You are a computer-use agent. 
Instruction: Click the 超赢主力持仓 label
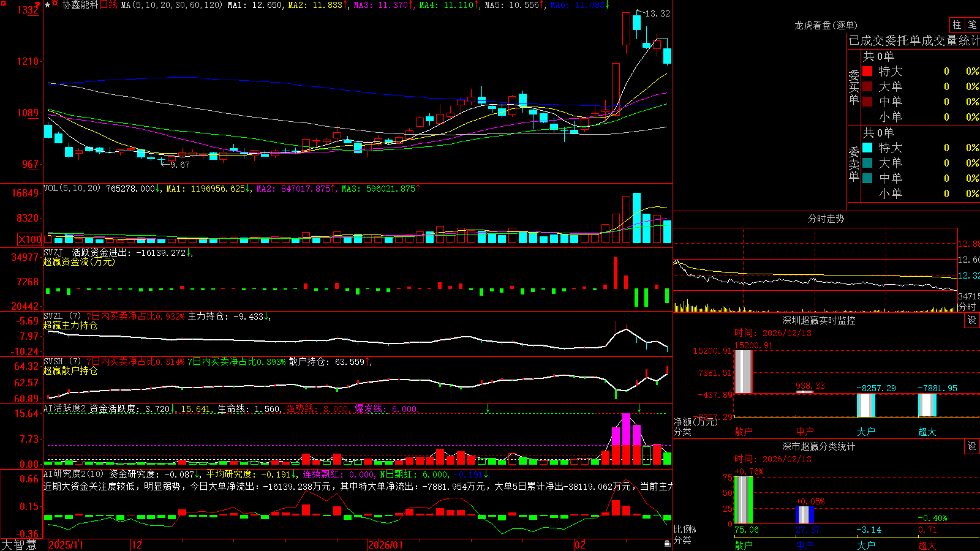70,325
